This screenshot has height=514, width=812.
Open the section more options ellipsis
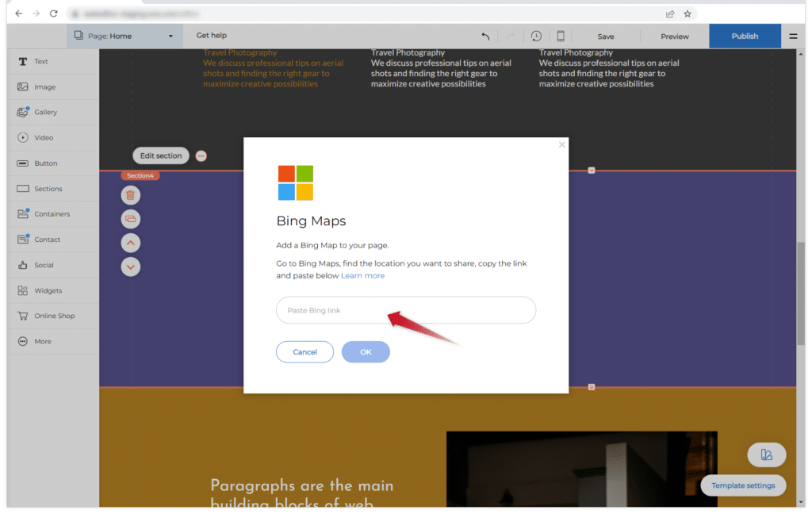tap(201, 156)
